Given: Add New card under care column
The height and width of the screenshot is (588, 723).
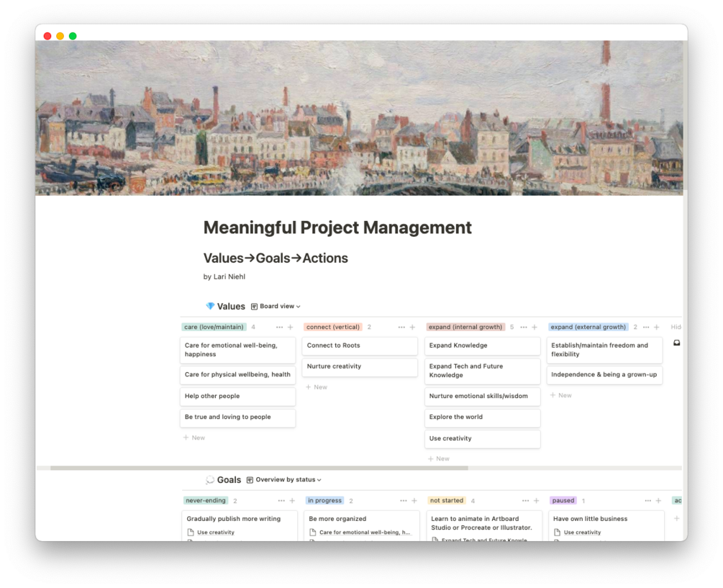Looking at the screenshot, I should 194,438.
